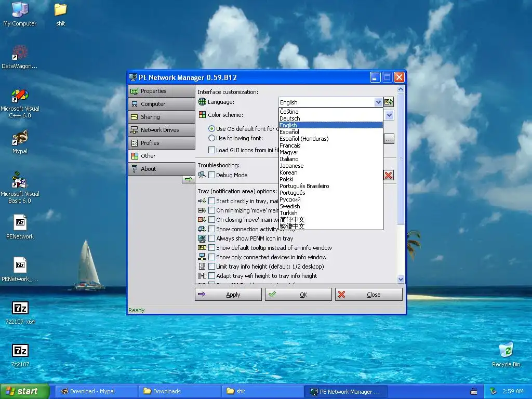Check On closing move main window option

click(x=212, y=220)
